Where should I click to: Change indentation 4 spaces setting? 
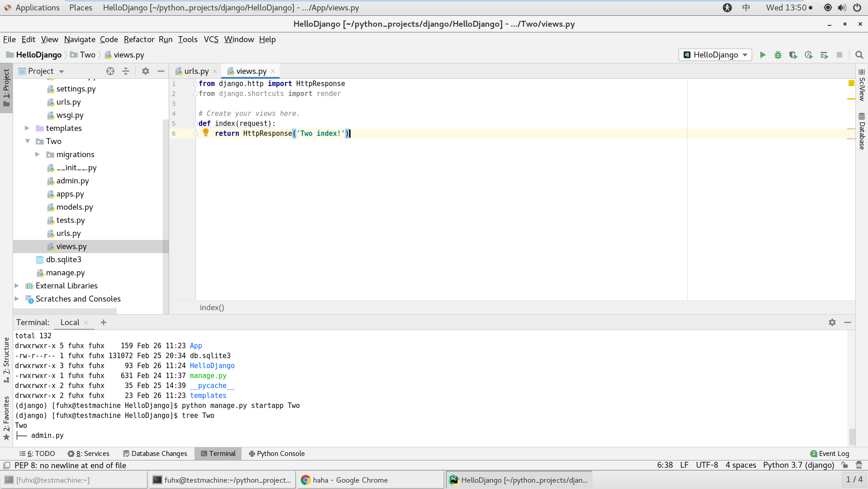pyautogui.click(x=741, y=465)
